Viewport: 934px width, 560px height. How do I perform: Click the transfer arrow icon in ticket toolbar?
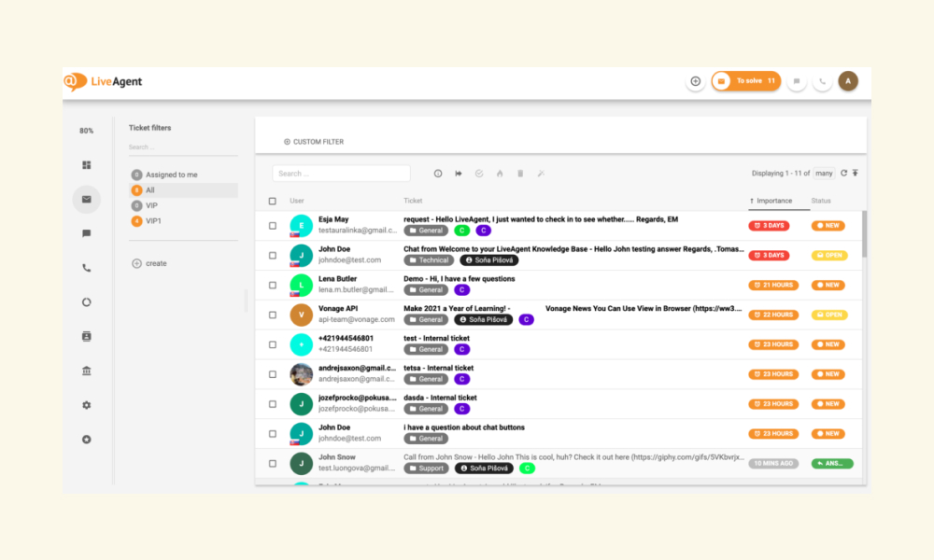tap(458, 174)
